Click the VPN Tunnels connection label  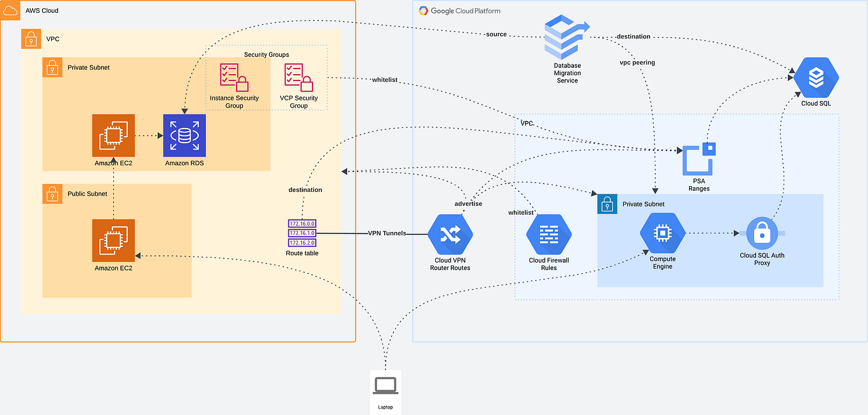pos(387,233)
